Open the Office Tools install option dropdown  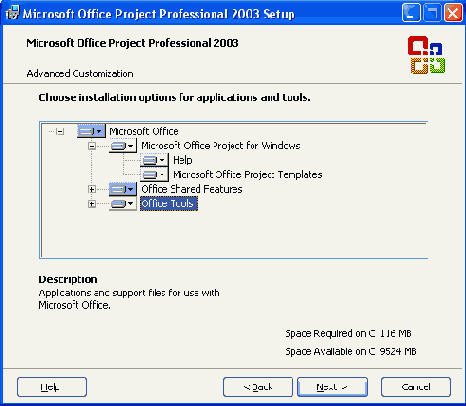tap(123, 204)
